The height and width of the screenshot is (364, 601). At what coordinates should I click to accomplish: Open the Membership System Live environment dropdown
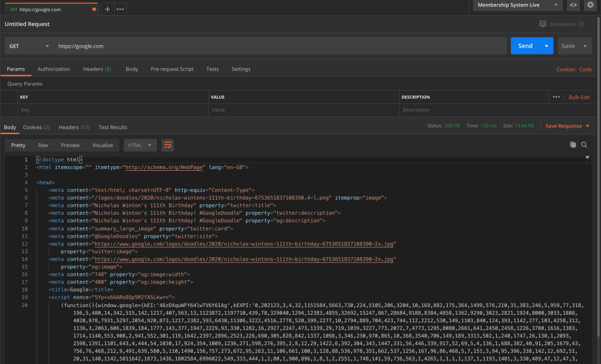pos(518,5)
